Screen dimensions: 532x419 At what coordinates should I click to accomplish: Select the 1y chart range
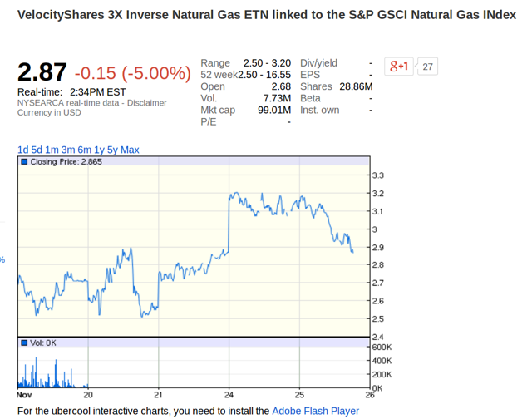point(99,150)
